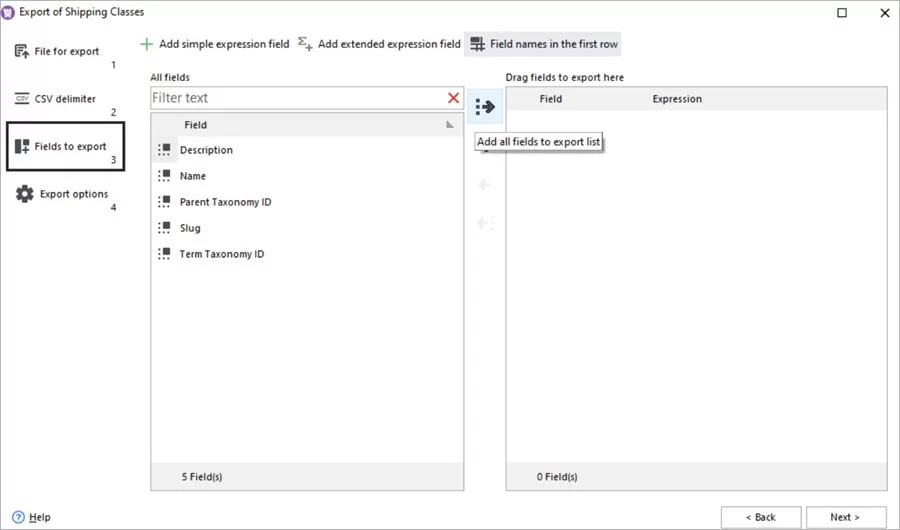The width and height of the screenshot is (900, 530).
Task: Click the Expression column header in export list
Action: click(x=677, y=99)
